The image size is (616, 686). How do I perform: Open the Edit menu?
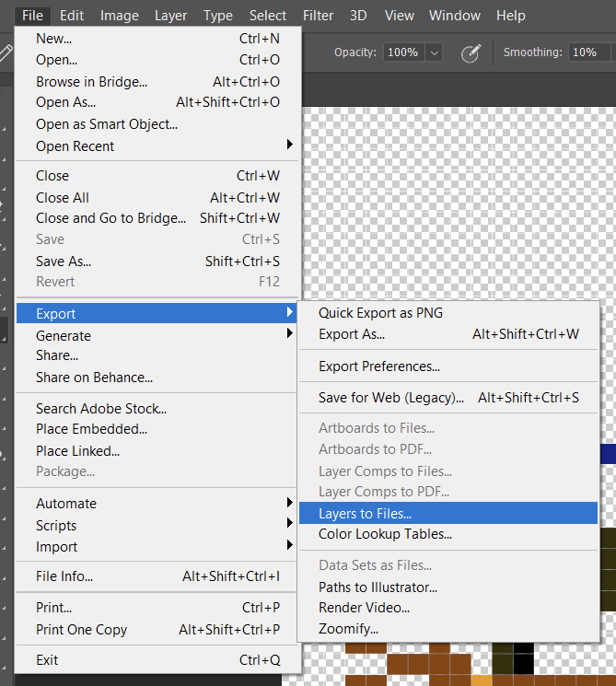click(x=72, y=16)
